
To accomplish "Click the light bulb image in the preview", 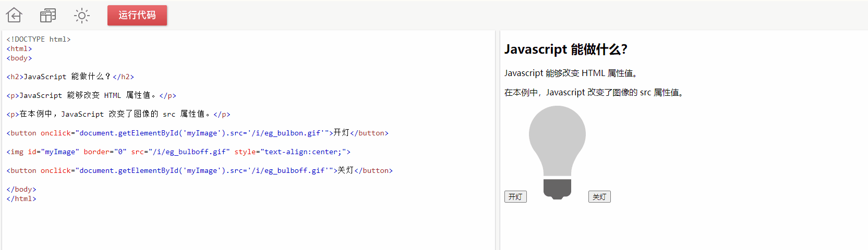I will click(557, 151).
